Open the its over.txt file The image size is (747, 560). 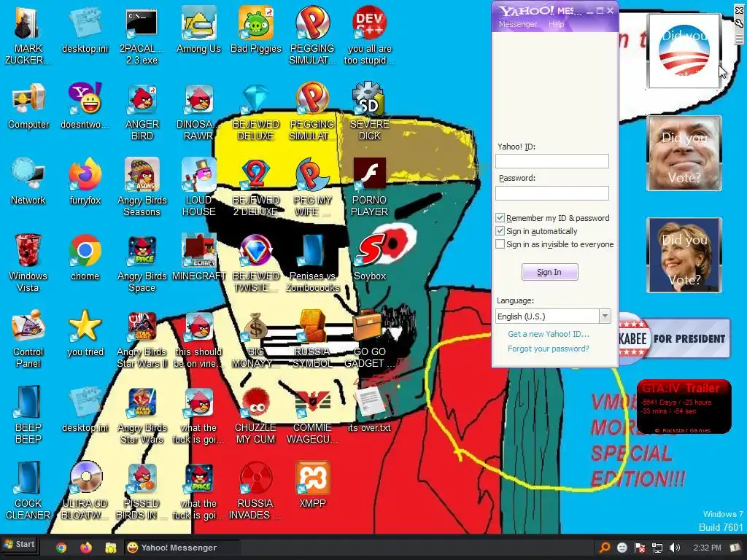point(370,408)
